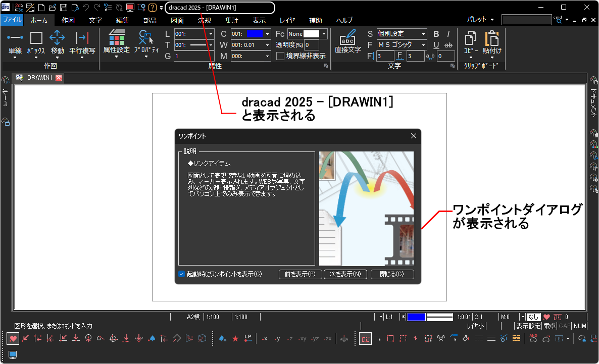Click the blue color swatch in status bar
The width and height of the screenshot is (599, 364).
[x=416, y=317]
